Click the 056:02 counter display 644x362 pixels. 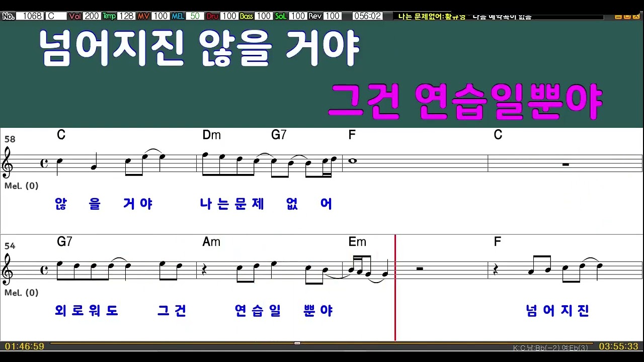(368, 16)
